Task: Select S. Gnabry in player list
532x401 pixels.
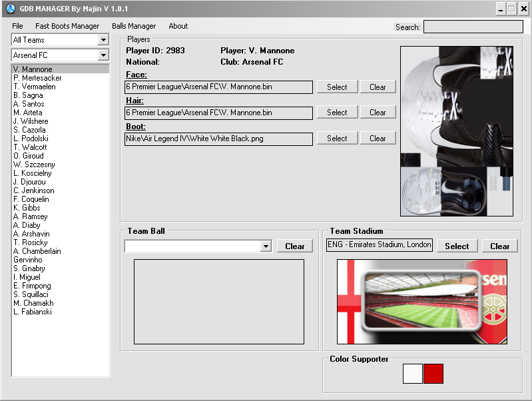Action: 61,268
